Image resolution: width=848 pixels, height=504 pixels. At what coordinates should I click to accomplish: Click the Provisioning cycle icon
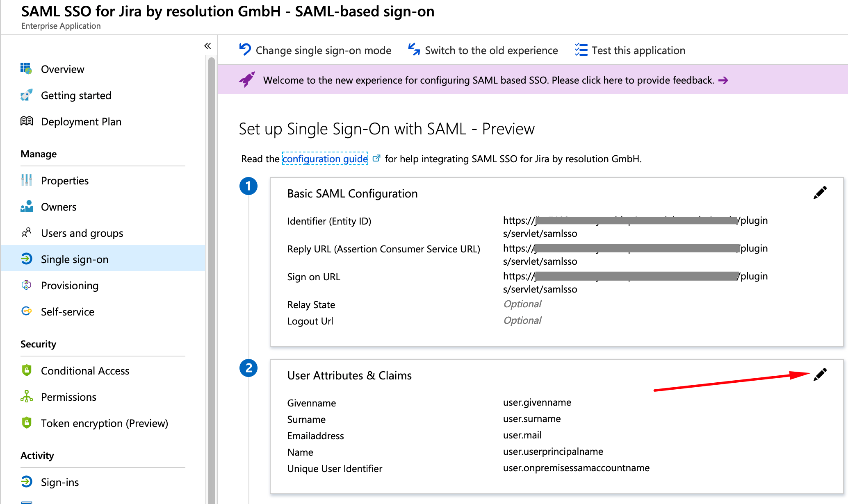(x=26, y=285)
